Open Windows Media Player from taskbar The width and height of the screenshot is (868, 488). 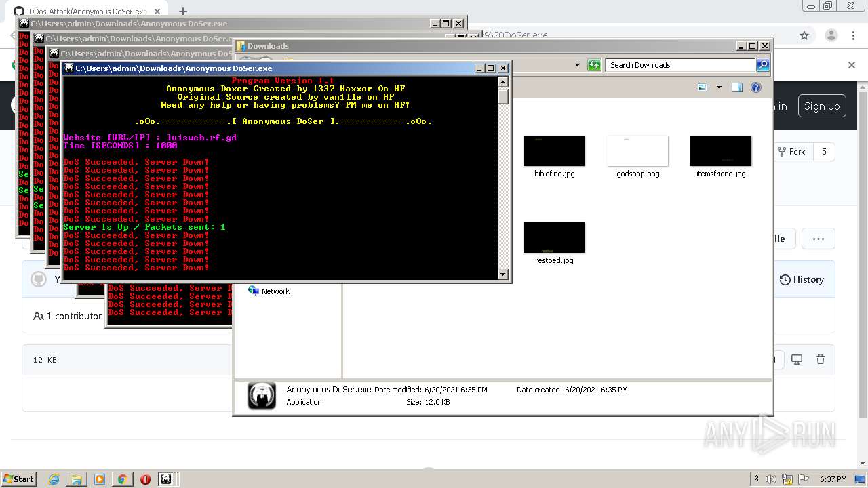[x=100, y=479]
